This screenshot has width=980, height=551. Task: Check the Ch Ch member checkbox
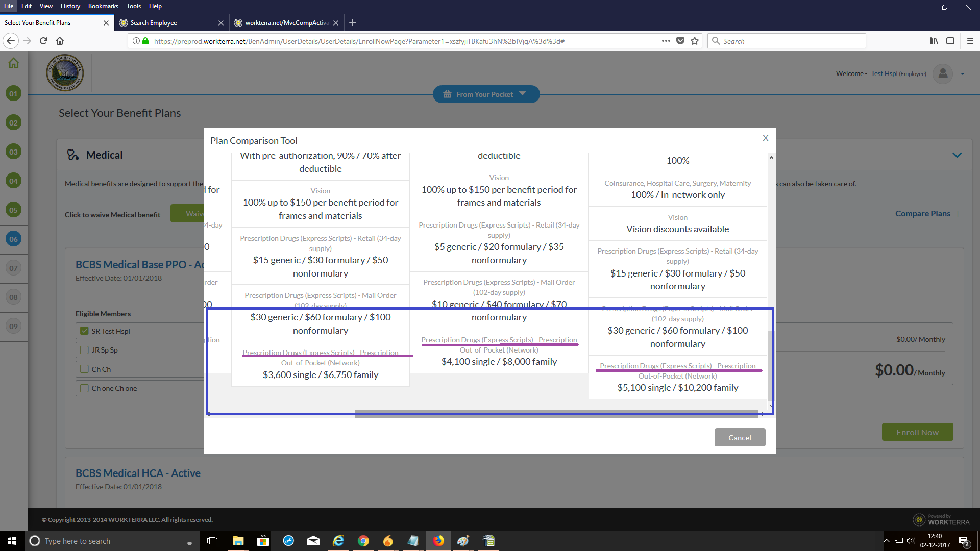pos(85,369)
